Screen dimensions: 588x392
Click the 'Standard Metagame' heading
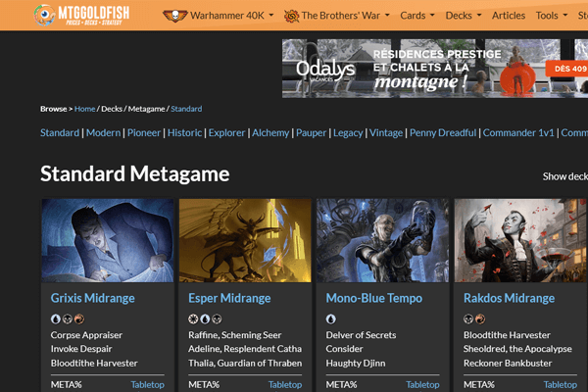click(x=134, y=174)
